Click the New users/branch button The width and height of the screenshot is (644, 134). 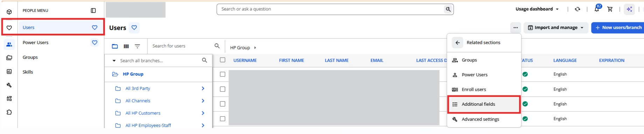pyautogui.click(x=618, y=28)
